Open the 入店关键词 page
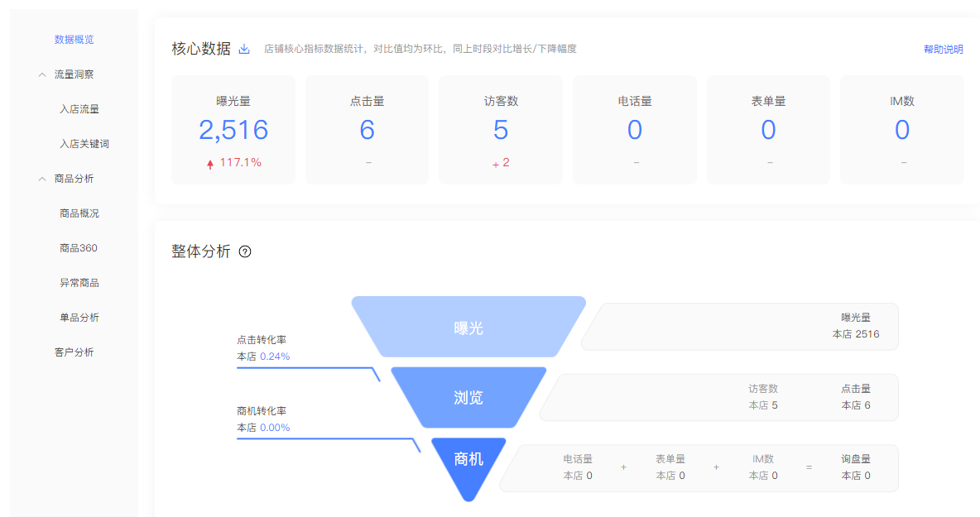980x517 pixels. [84, 143]
